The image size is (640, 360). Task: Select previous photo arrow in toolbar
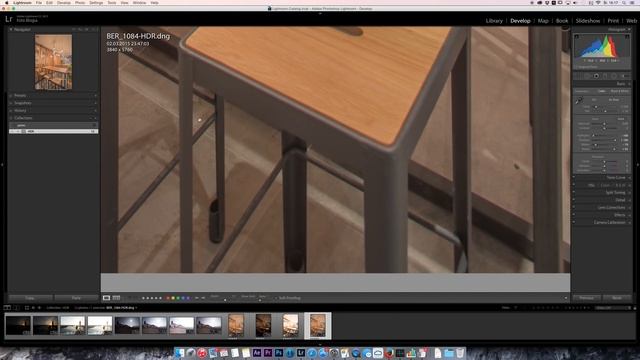[x=197, y=298]
